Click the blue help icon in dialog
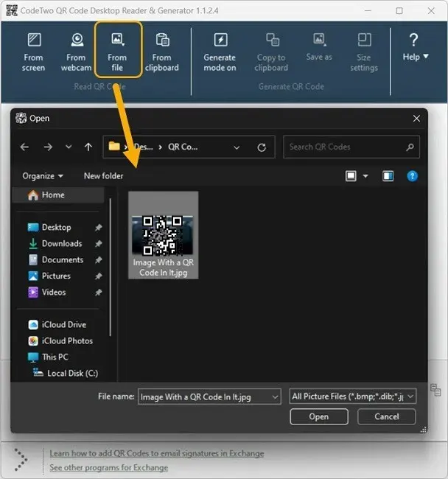 pos(413,176)
